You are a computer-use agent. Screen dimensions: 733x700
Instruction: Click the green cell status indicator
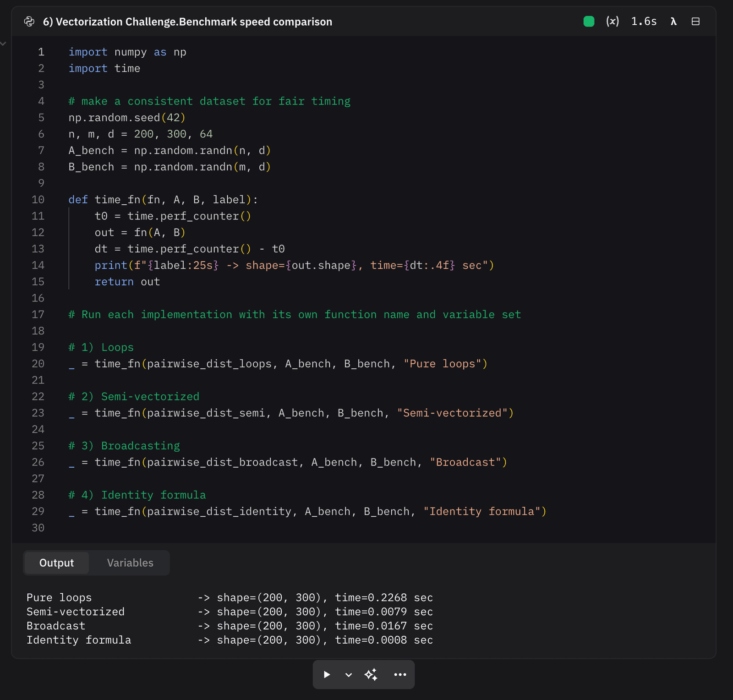(x=589, y=22)
